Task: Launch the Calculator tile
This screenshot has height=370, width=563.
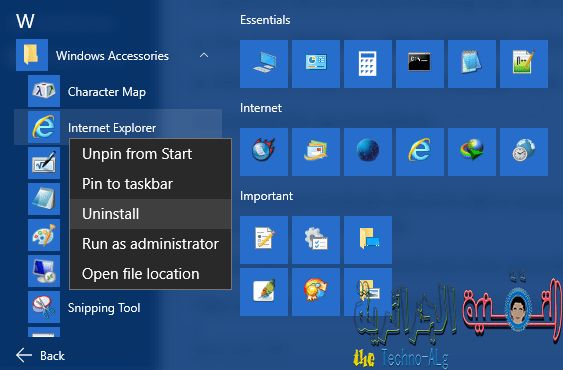Action: pyautogui.click(x=368, y=64)
